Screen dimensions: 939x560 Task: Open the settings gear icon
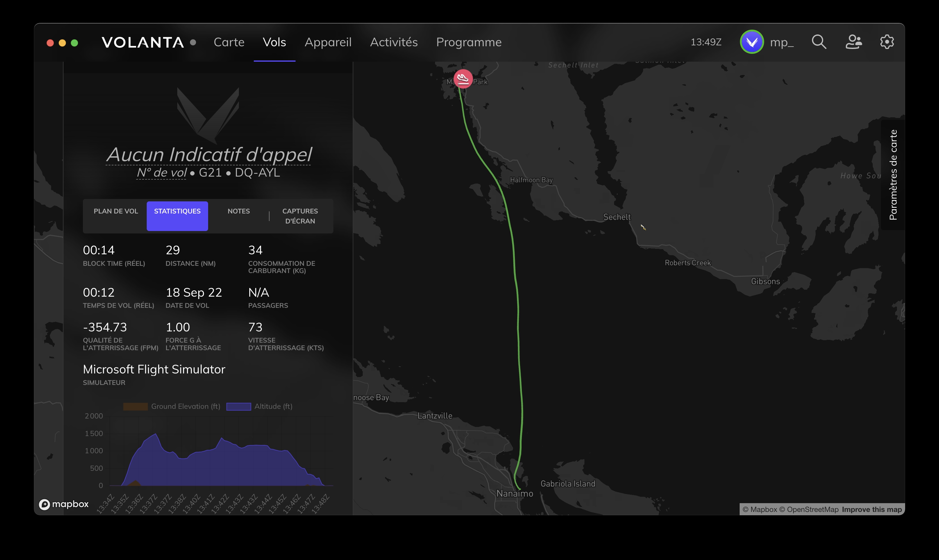887,42
